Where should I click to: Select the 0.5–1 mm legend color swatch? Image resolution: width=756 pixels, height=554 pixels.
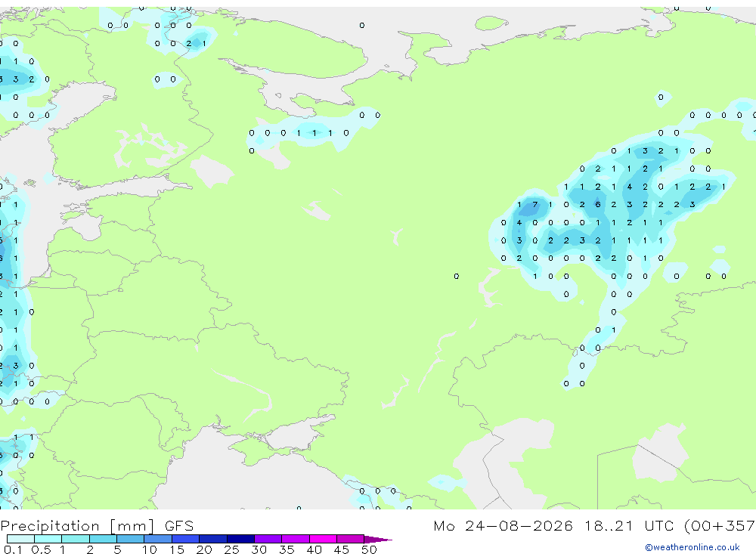coord(48,539)
